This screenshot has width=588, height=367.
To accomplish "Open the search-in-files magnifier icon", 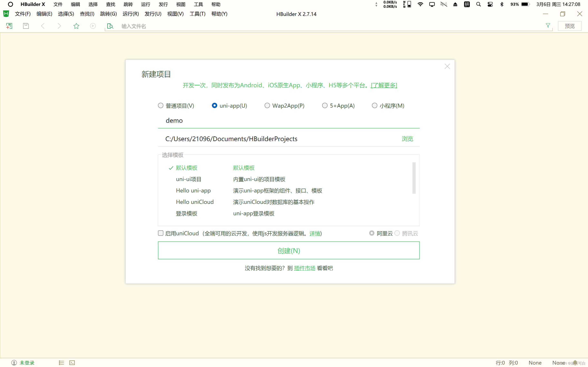I will tap(110, 26).
